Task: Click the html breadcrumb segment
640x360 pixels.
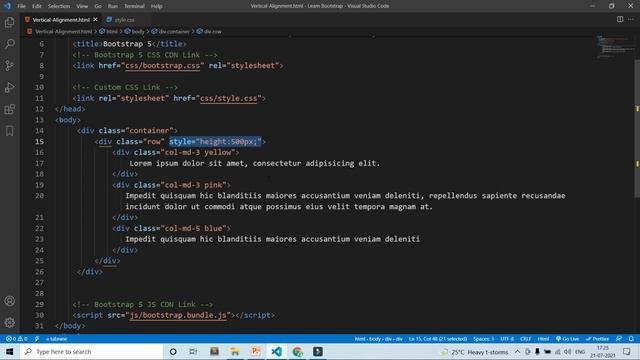Action: (109, 31)
